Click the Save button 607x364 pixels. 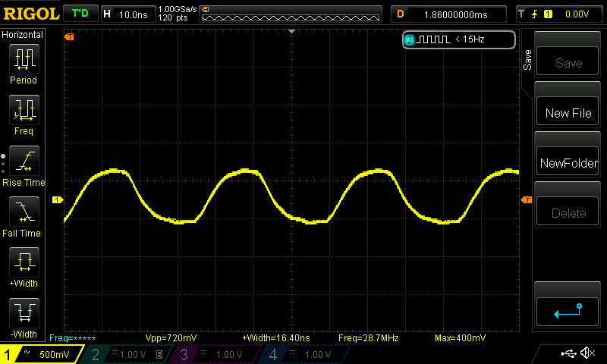coord(568,61)
